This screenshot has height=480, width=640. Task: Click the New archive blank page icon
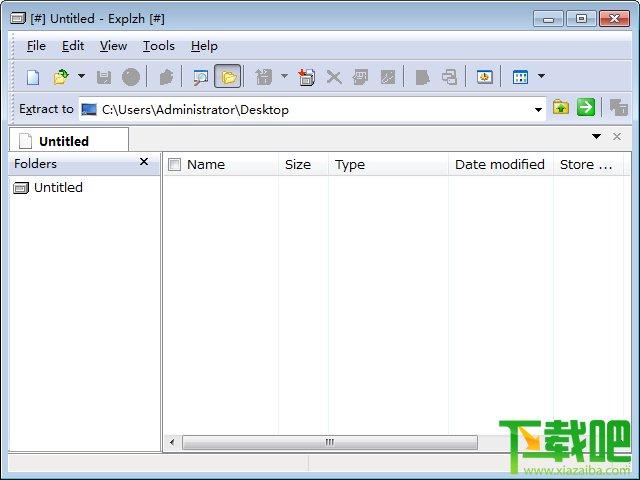(33, 77)
